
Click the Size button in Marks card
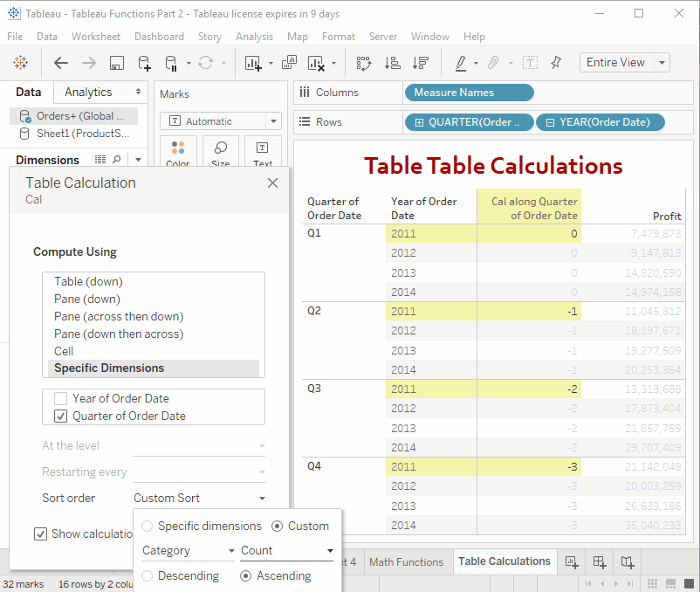point(221,152)
